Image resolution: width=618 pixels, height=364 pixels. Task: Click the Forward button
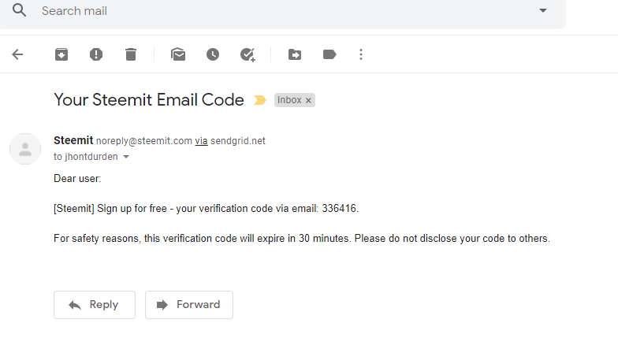coord(189,305)
